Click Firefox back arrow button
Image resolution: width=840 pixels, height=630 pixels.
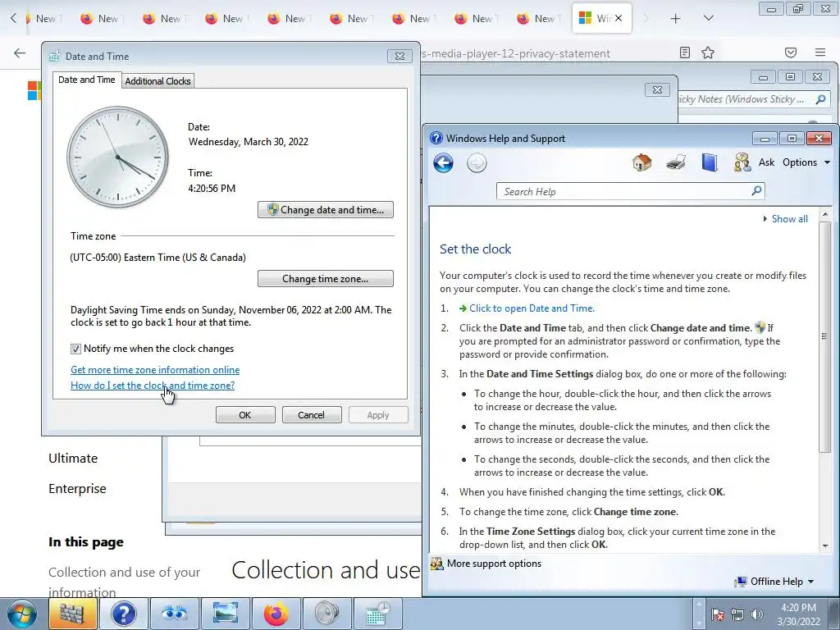tap(20, 52)
